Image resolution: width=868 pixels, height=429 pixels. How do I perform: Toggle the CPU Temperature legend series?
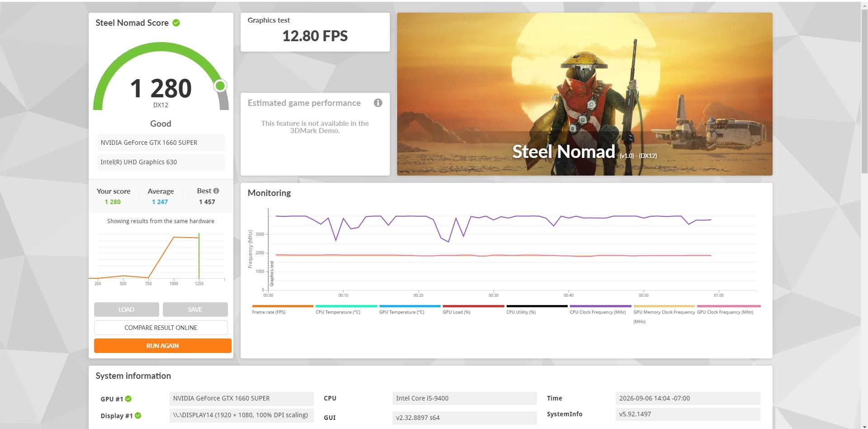pos(346,310)
